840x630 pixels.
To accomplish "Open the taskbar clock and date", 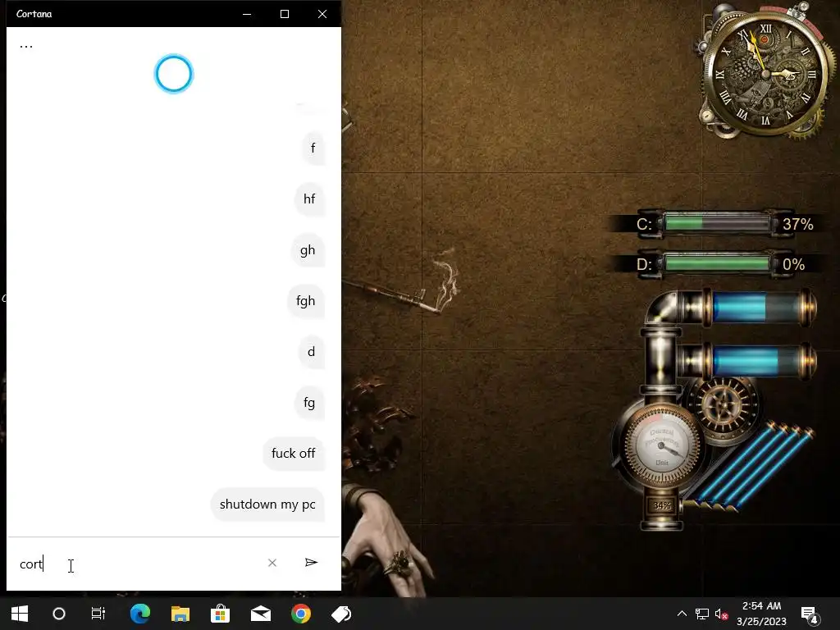I will tap(761, 614).
